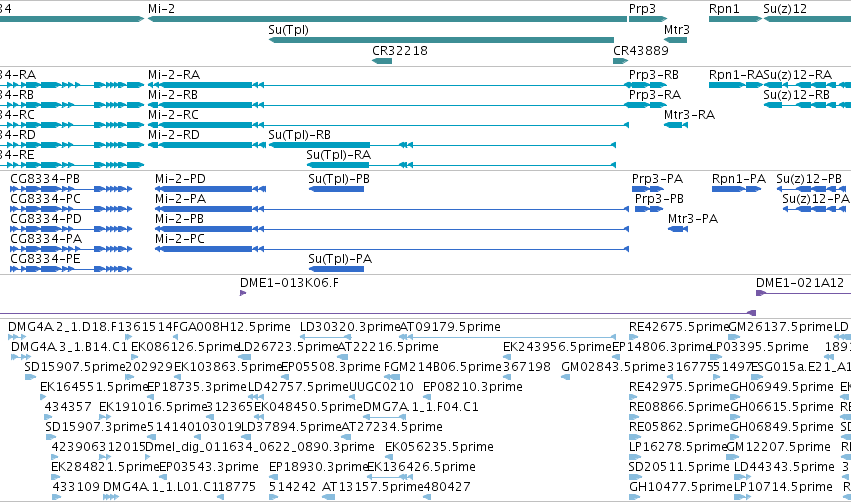The height and width of the screenshot is (502, 851).
Task: Click the small CR32218 gene arrow glyph
Action: pyautogui.click(x=382, y=61)
